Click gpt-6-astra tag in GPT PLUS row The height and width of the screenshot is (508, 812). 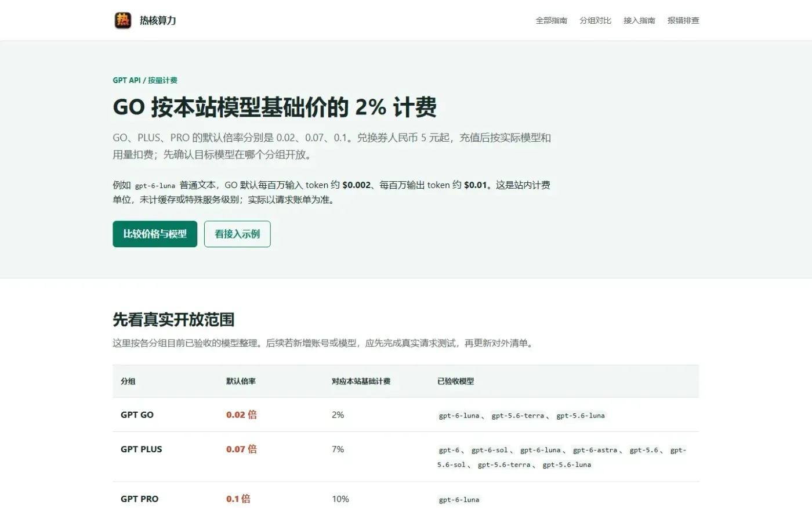point(596,450)
